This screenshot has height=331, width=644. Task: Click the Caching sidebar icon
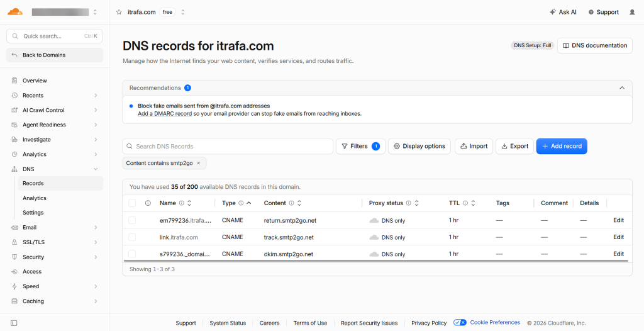click(15, 301)
